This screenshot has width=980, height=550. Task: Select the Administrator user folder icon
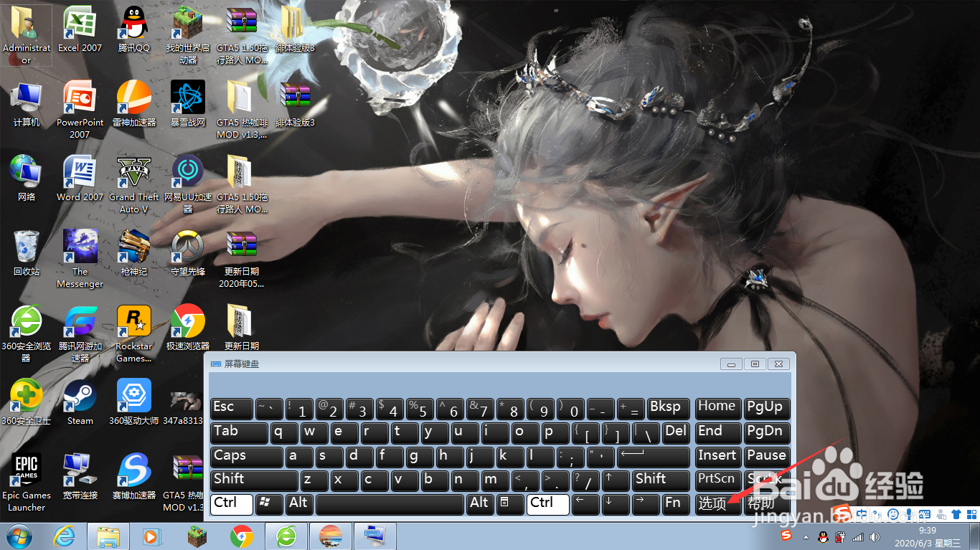tap(27, 34)
